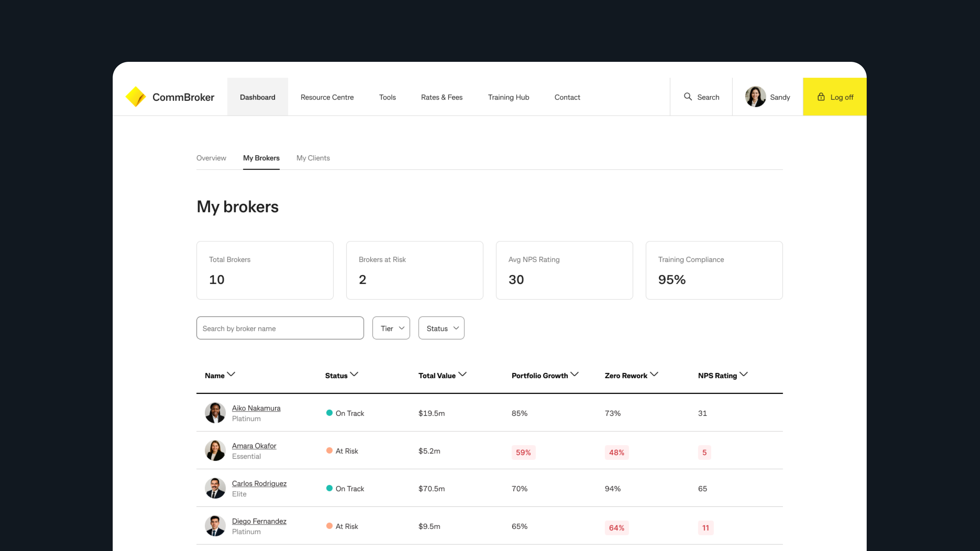Open Carlos Rodriguez's broker profile link
This screenshot has height=551, width=980.
(x=259, y=483)
